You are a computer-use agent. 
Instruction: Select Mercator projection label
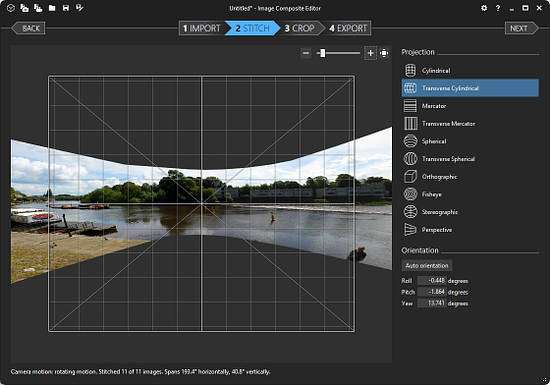(434, 106)
